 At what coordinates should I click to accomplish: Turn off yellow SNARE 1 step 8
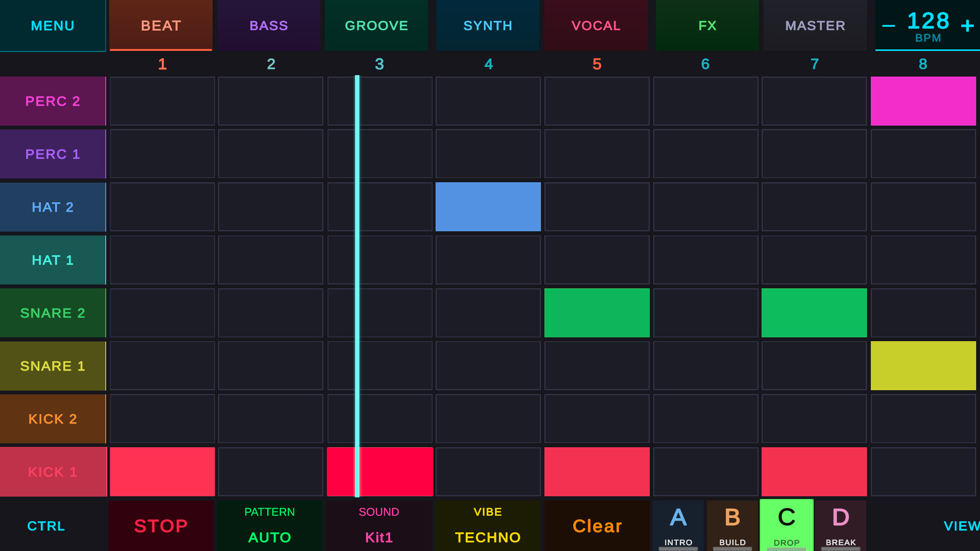923,366
